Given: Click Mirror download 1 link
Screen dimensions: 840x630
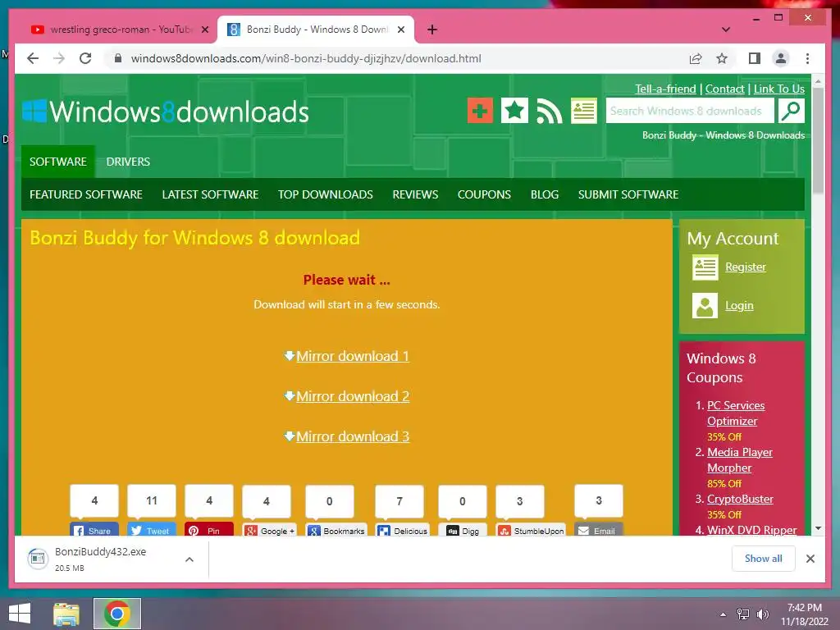Looking at the screenshot, I should [353, 356].
